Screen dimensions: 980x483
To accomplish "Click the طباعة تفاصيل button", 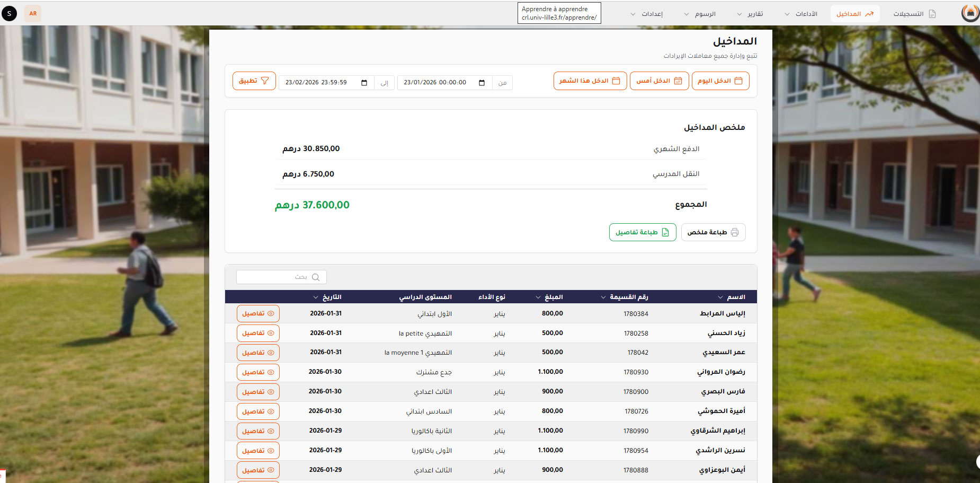I will pyautogui.click(x=642, y=232).
